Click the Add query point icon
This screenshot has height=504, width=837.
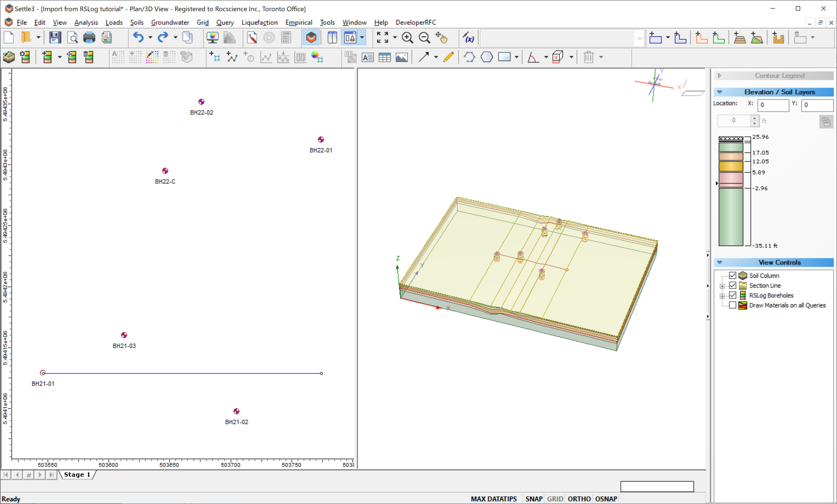tap(215, 57)
